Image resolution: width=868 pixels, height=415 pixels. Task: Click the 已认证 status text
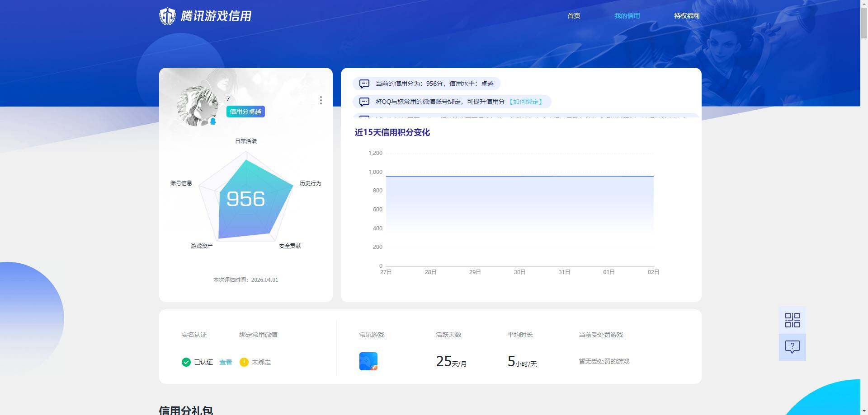point(203,362)
